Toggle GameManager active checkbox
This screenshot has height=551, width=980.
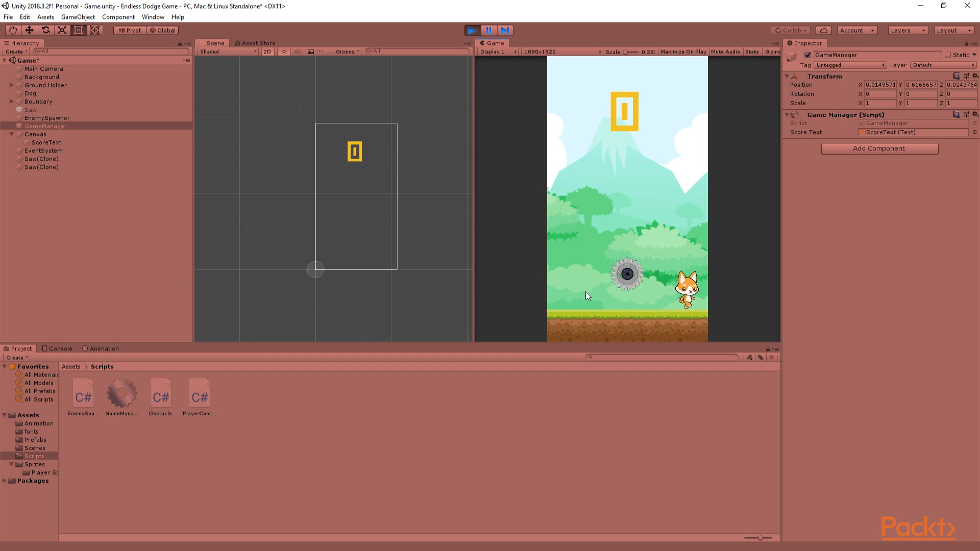click(807, 55)
